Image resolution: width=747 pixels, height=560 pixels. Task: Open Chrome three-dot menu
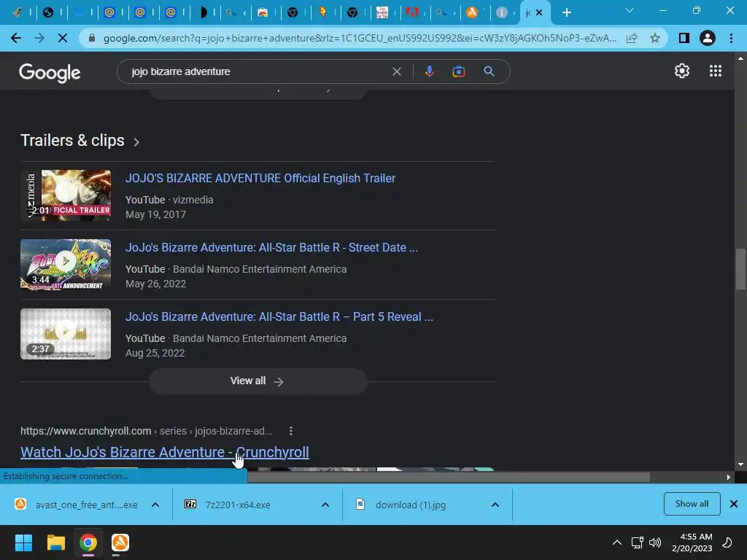pyautogui.click(x=731, y=38)
